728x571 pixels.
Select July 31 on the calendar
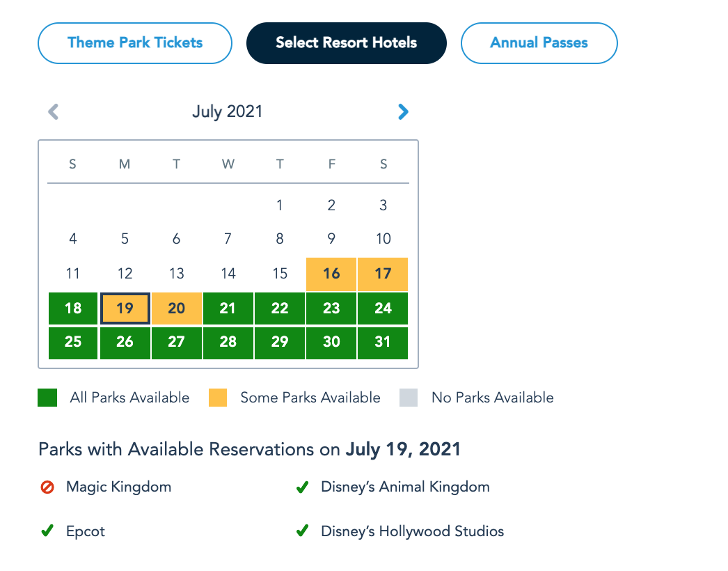coord(383,343)
